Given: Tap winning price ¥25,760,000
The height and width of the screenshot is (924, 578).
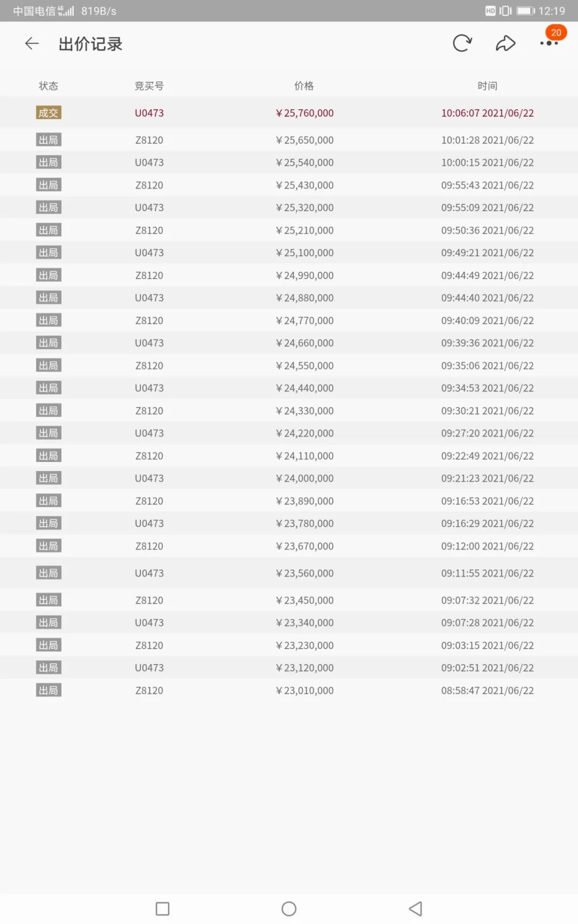Looking at the screenshot, I should (305, 113).
